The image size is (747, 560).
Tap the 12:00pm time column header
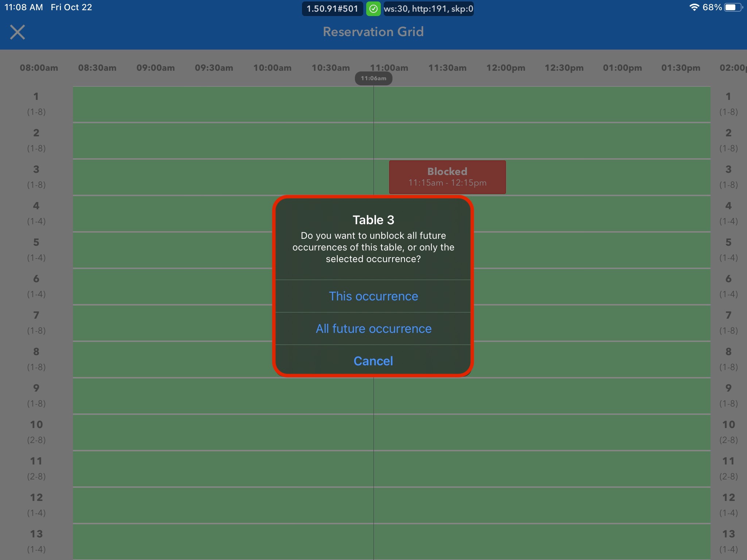[x=506, y=68]
